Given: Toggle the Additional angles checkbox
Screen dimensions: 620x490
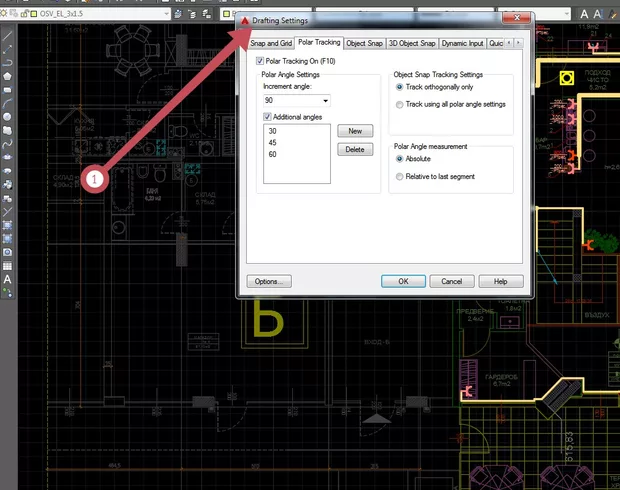Looking at the screenshot, I should click(267, 117).
